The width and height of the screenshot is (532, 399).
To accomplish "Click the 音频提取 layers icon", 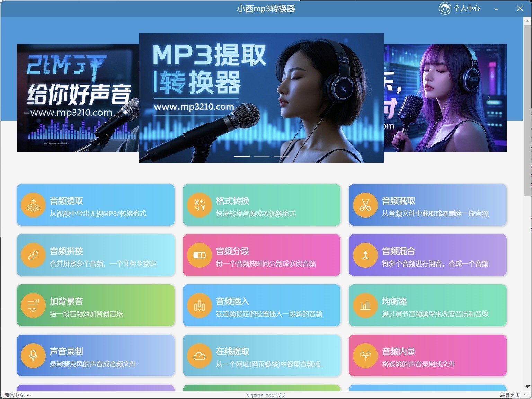I will [33, 205].
